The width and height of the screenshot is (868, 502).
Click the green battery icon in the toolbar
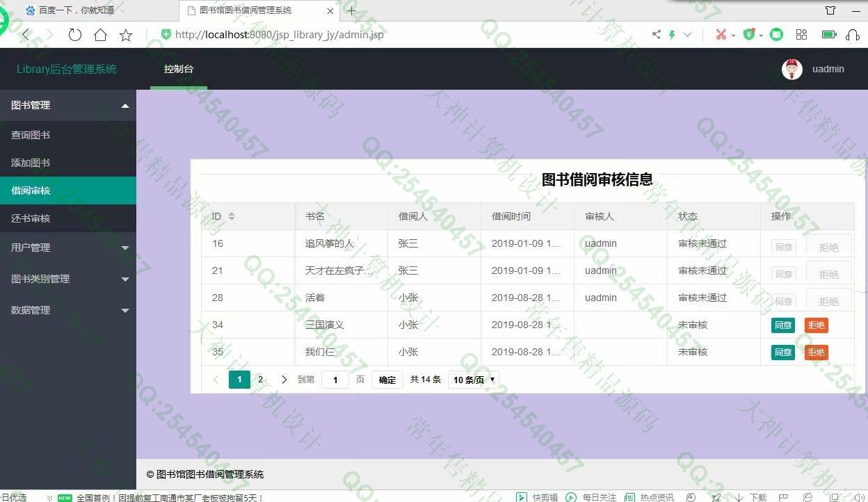(829, 34)
